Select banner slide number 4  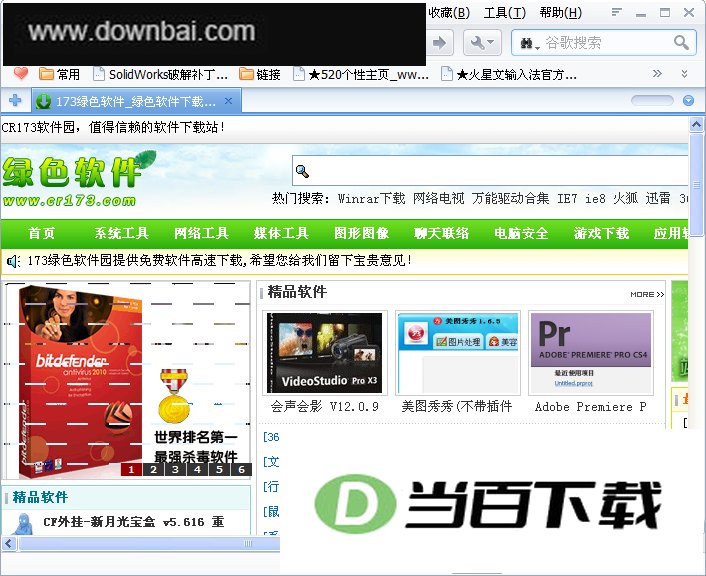click(x=197, y=470)
